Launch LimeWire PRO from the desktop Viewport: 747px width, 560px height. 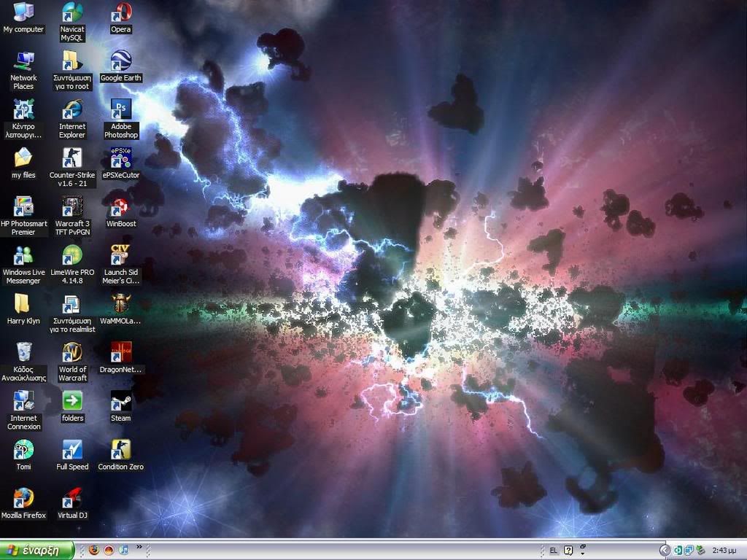click(72, 256)
